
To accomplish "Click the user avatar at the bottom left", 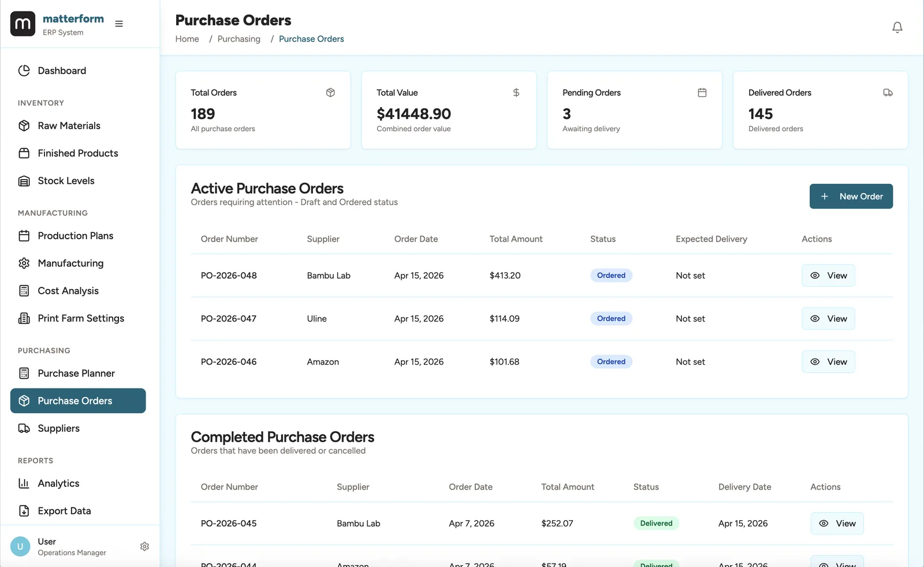I will tap(20, 546).
